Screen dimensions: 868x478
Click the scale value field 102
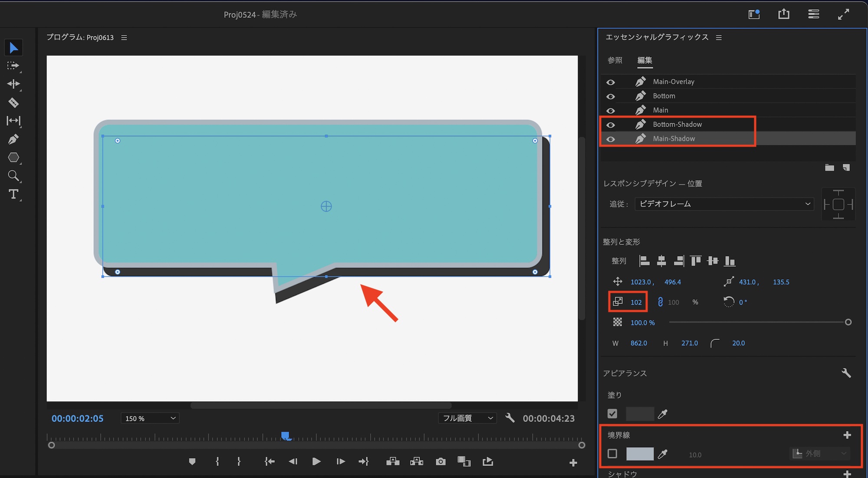click(x=636, y=302)
